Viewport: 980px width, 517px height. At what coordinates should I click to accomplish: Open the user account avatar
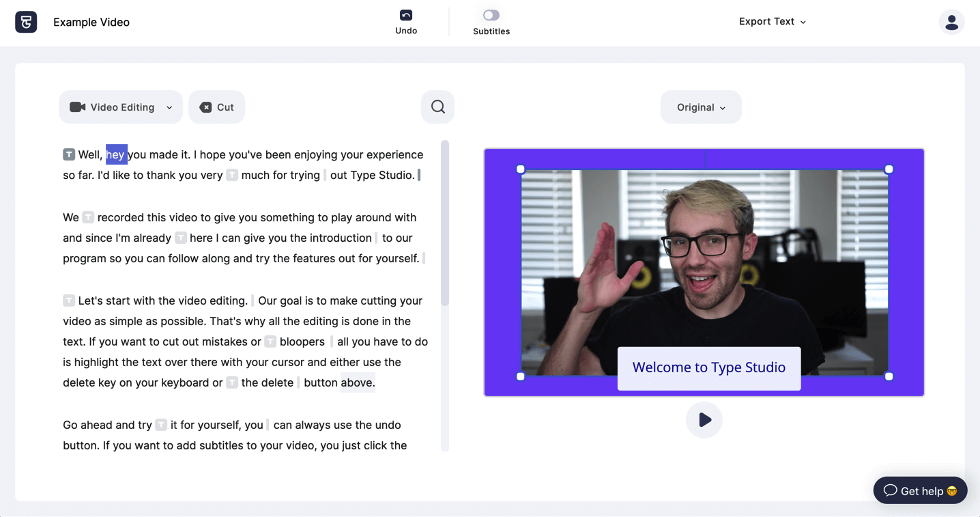tap(951, 22)
